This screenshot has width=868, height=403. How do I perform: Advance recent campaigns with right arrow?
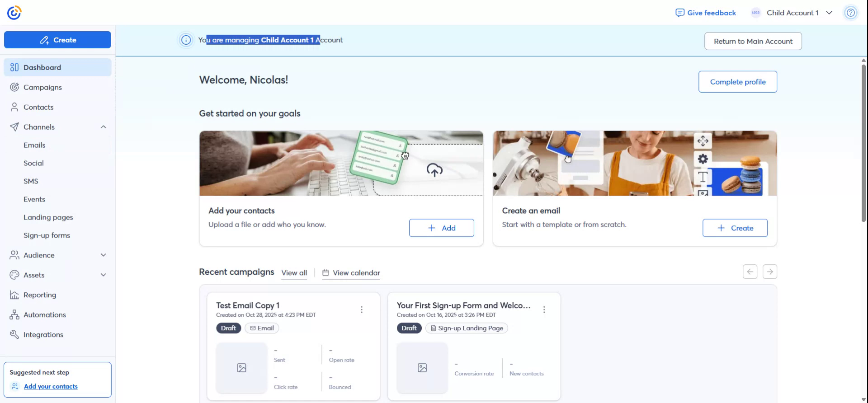[x=769, y=272]
